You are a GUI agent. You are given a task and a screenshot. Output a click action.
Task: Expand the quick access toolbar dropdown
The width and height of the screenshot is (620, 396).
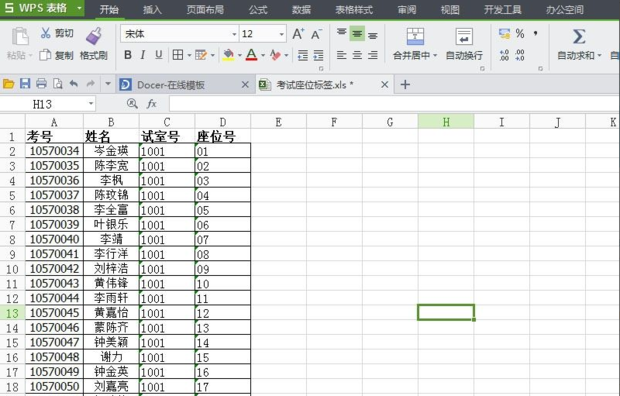point(108,83)
